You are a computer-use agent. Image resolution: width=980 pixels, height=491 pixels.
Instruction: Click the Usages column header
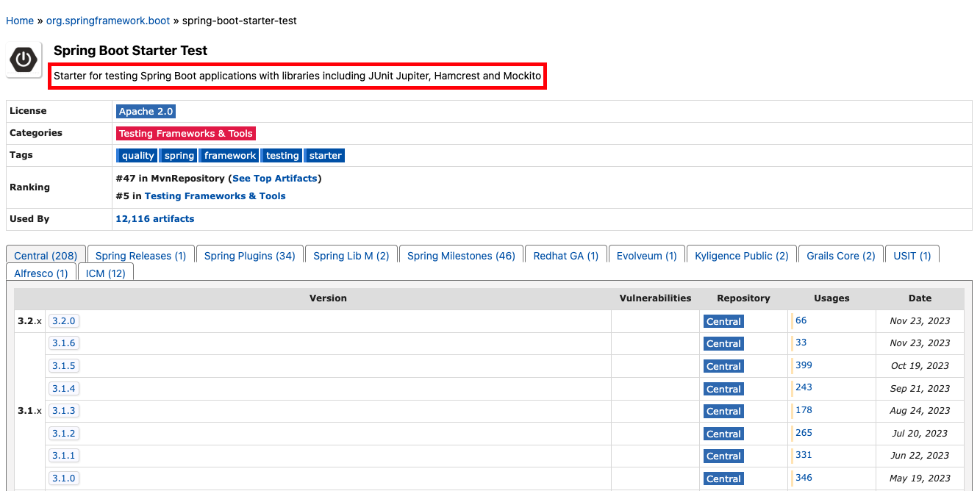pyautogui.click(x=831, y=298)
